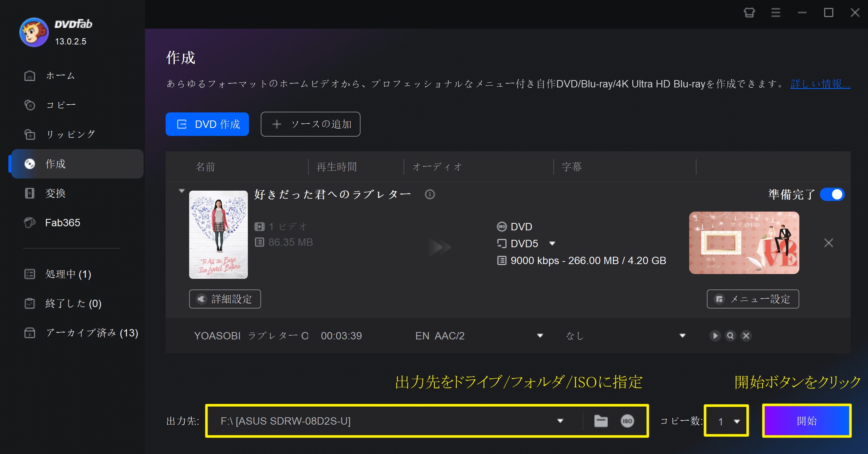Toggle the 準備完了 switch
This screenshot has height=454, width=868.
(832, 194)
